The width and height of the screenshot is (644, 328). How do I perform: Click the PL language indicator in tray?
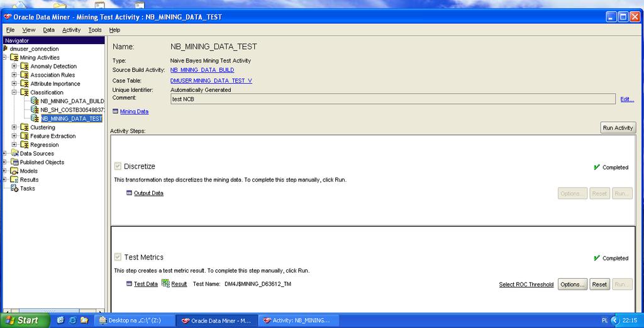(604, 320)
